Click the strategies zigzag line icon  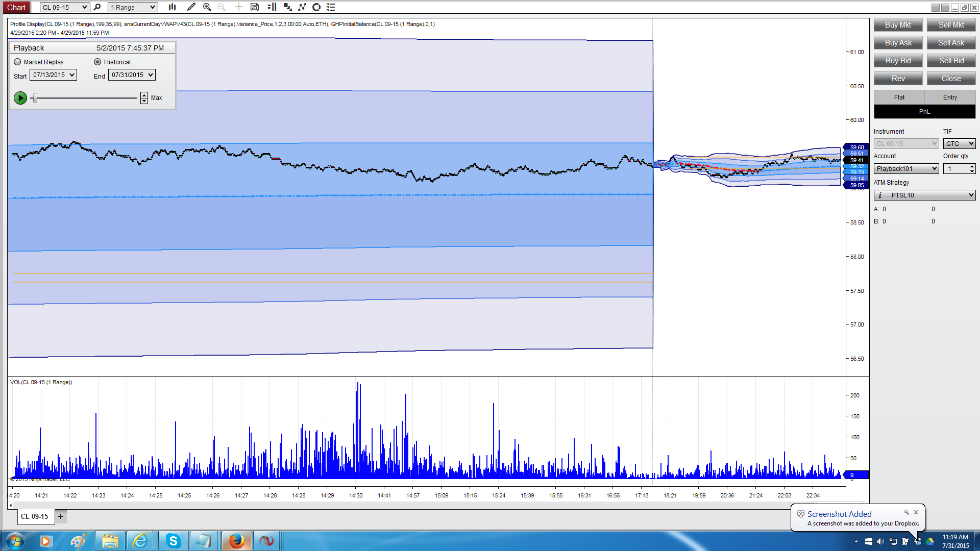302,7
